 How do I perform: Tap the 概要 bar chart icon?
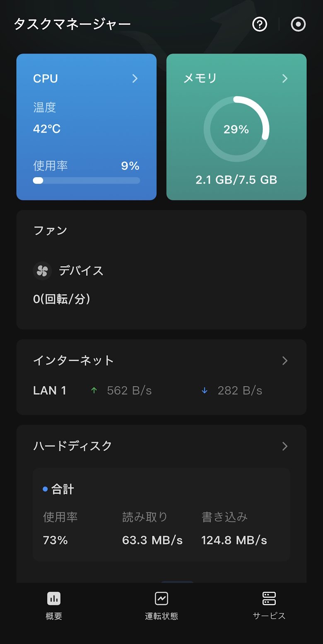54,598
